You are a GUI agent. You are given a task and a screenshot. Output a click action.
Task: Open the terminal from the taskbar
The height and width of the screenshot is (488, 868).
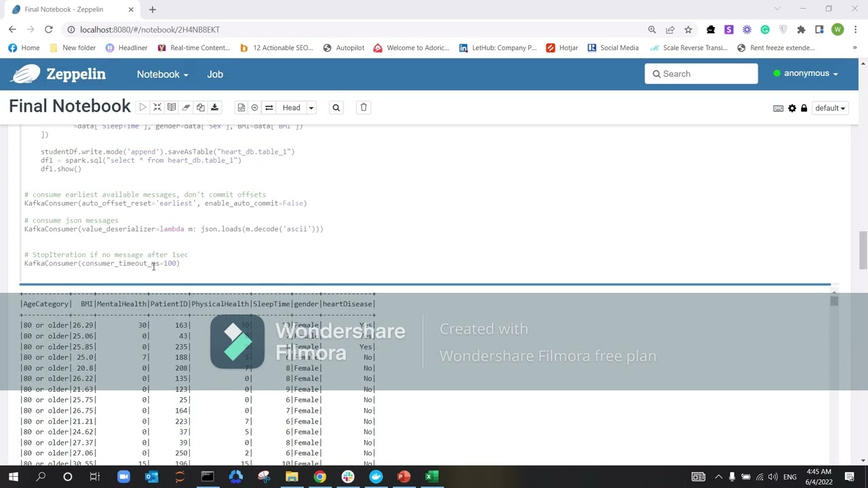pyautogui.click(x=208, y=476)
